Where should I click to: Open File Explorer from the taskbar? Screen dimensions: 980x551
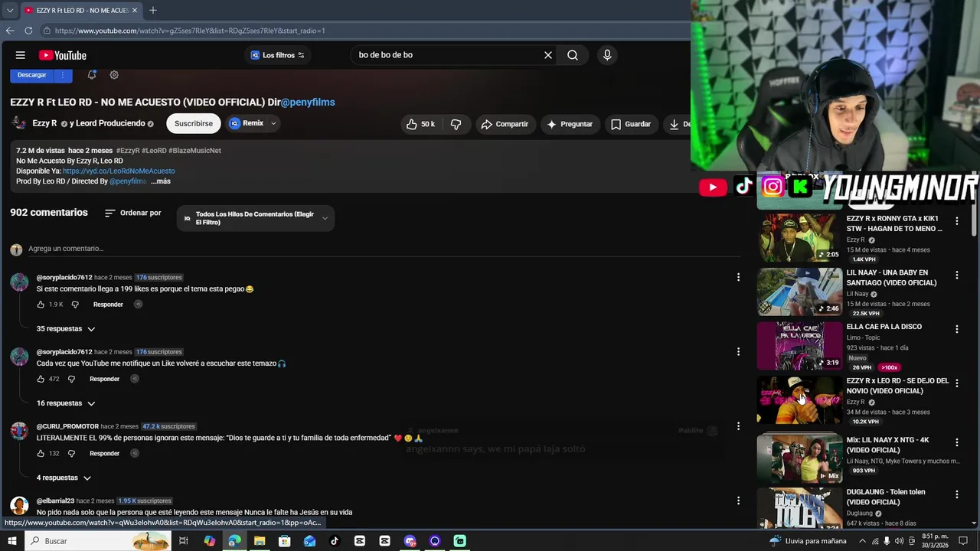coord(260,541)
